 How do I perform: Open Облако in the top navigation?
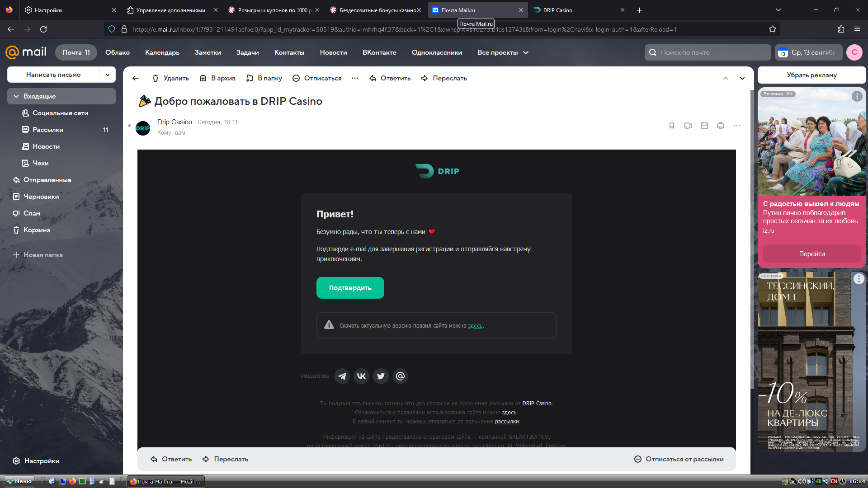pos(118,52)
